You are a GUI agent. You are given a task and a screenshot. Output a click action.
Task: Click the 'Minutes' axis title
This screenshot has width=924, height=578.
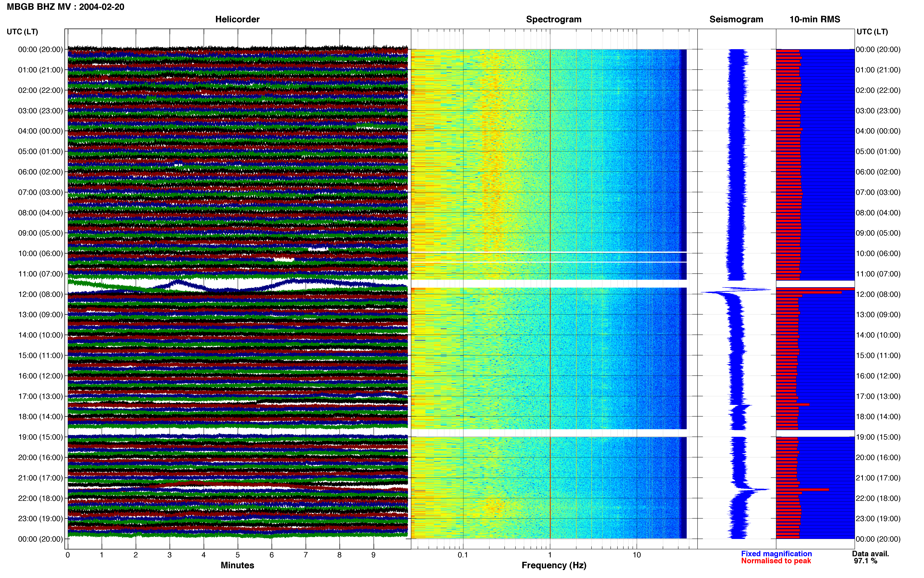pyautogui.click(x=237, y=565)
